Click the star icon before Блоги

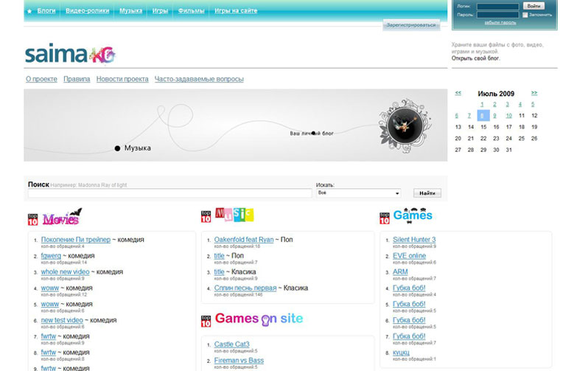tap(29, 11)
